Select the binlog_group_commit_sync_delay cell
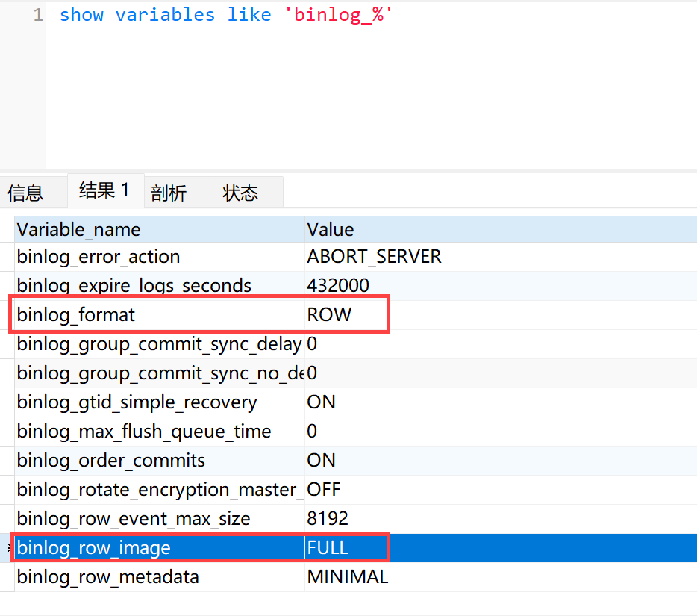 click(x=160, y=344)
